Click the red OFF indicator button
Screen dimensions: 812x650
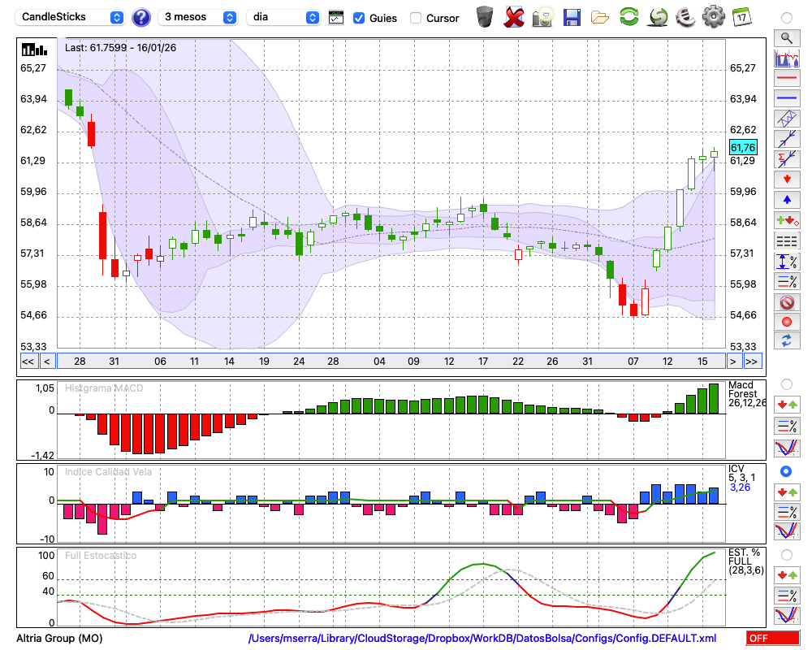(x=772, y=639)
